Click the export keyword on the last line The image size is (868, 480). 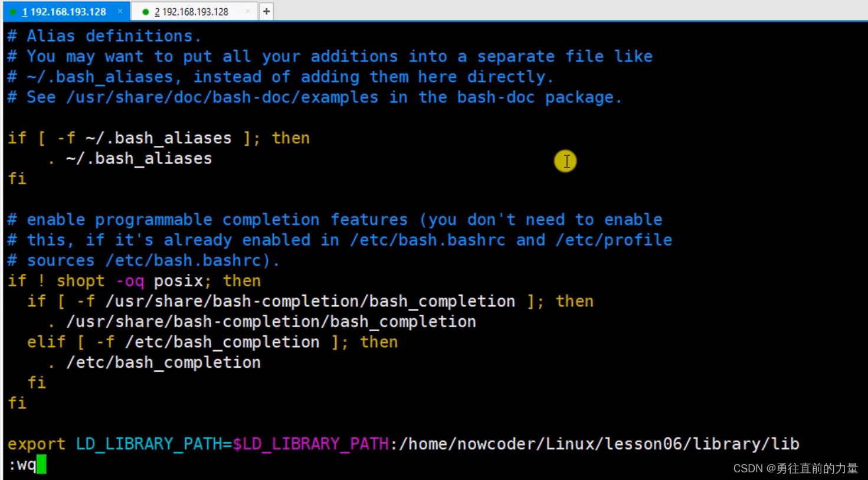[x=37, y=444]
